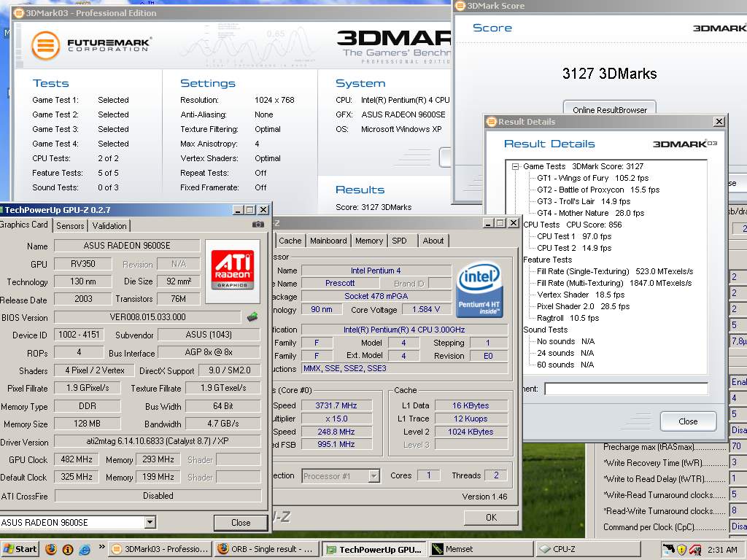Switch to CPU-Z taskbar button

click(587, 549)
